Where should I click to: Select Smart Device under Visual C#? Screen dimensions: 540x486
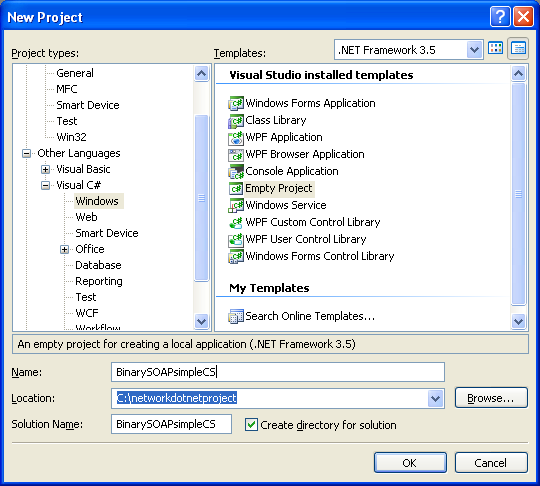pos(107,233)
